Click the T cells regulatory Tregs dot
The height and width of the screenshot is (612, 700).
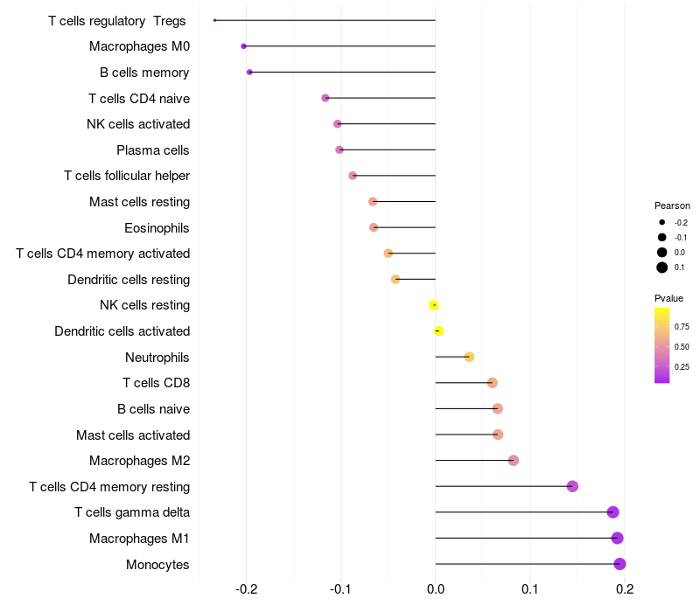(x=214, y=20)
